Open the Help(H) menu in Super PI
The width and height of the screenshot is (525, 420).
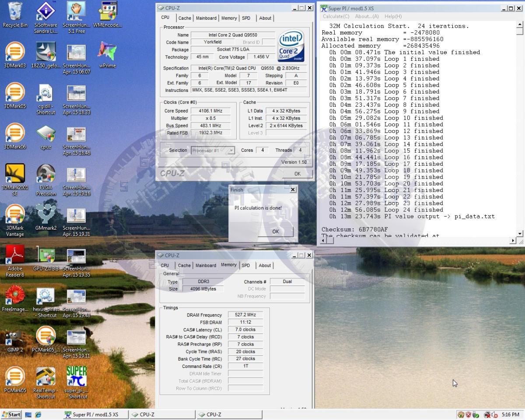coord(393,16)
